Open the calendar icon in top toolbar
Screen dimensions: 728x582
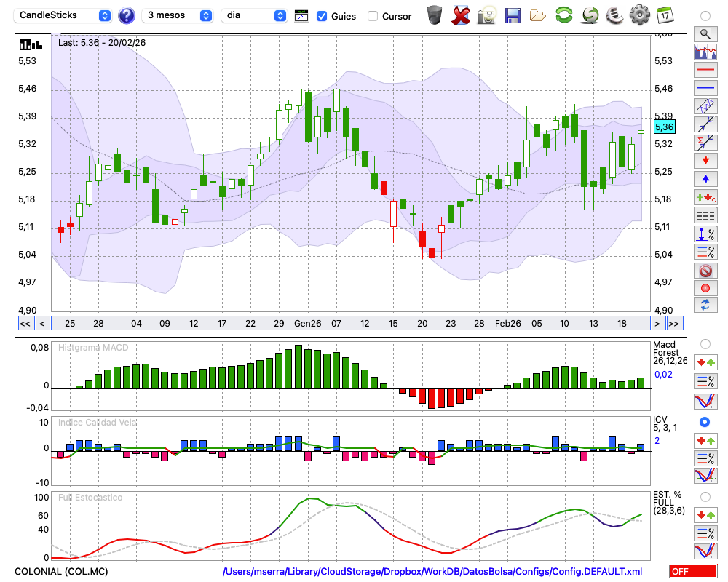[x=664, y=15]
